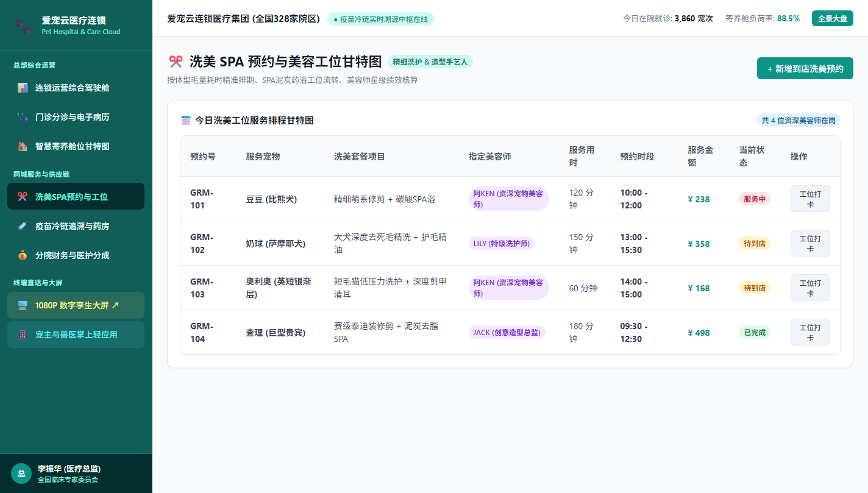Click the money bag icon beside 分院财务与医护分成
Image resolution: width=868 pixels, height=493 pixels.
(23, 255)
